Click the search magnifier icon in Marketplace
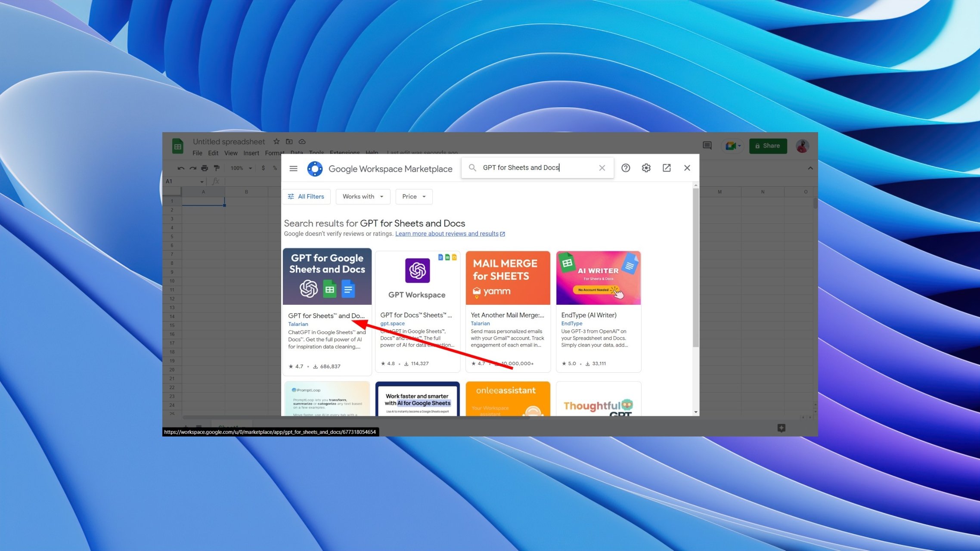The image size is (980, 551). point(472,168)
